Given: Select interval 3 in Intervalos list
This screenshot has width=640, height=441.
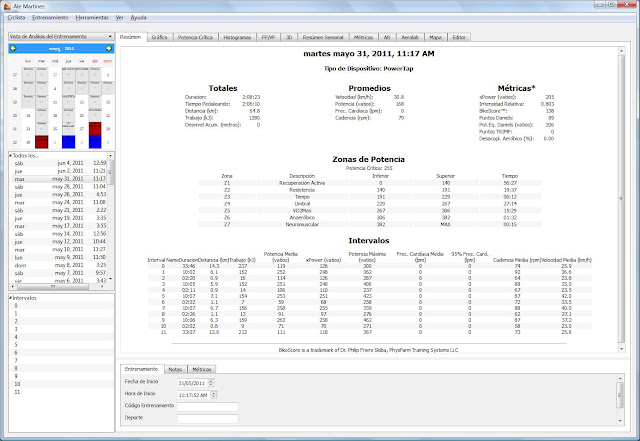Looking at the screenshot, I should pyautogui.click(x=61, y=329).
